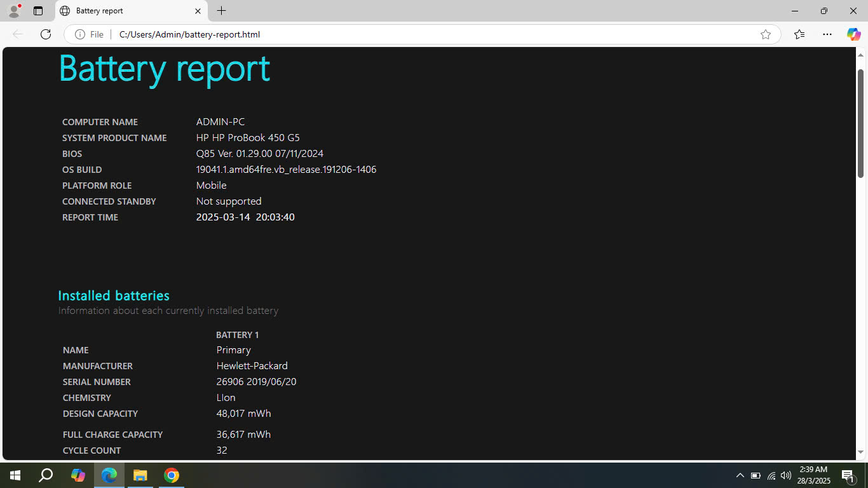Screen dimensions: 868x488
Task: Select HP HP ProBook 450 G5 text
Action: pyautogui.click(x=248, y=138)
